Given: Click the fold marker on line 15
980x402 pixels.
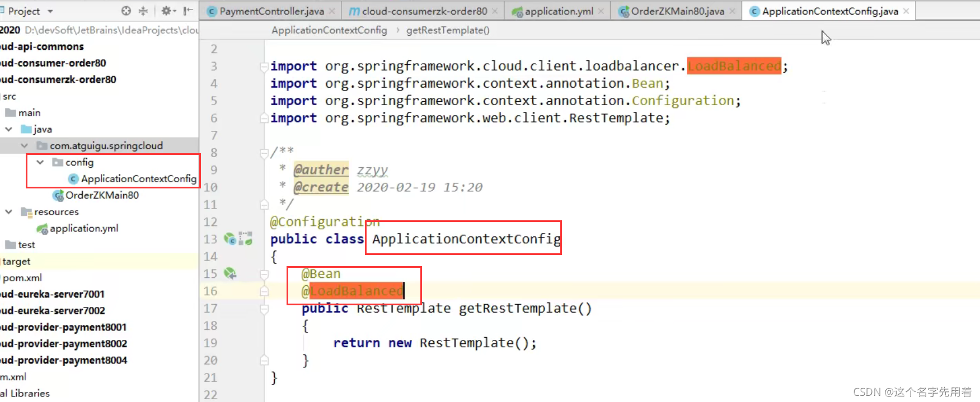Looking at the screenshot, I should point(264,274).
